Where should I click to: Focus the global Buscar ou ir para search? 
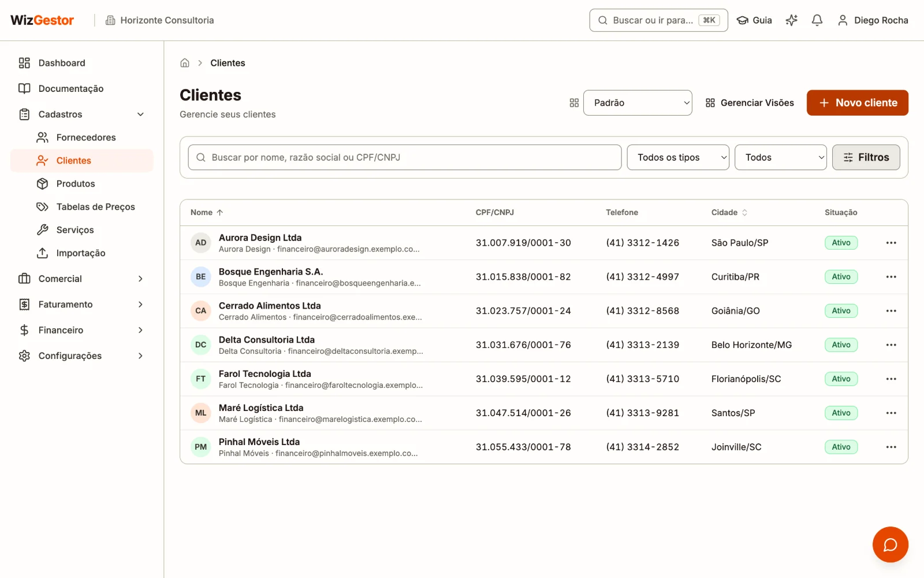pos(658,20)
